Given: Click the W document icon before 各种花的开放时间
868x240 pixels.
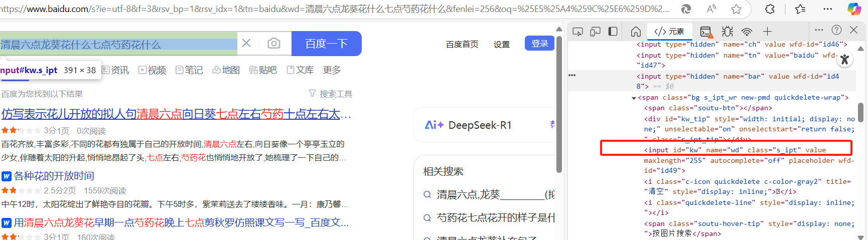Looking at the screenshot, I should tap(7, 176).
